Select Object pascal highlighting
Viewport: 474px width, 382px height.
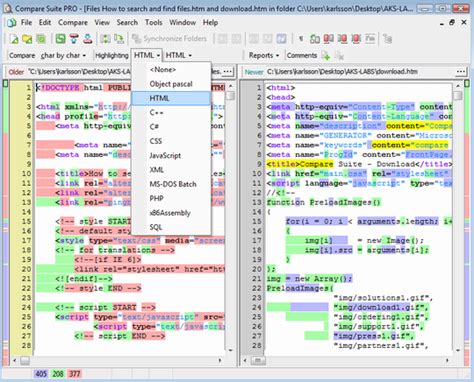click(171, 84)
